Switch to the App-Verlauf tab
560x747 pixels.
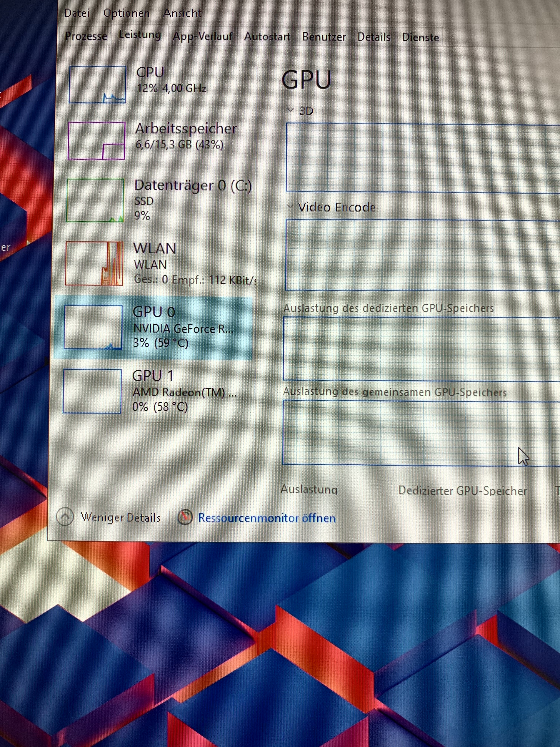click(203, 36)
